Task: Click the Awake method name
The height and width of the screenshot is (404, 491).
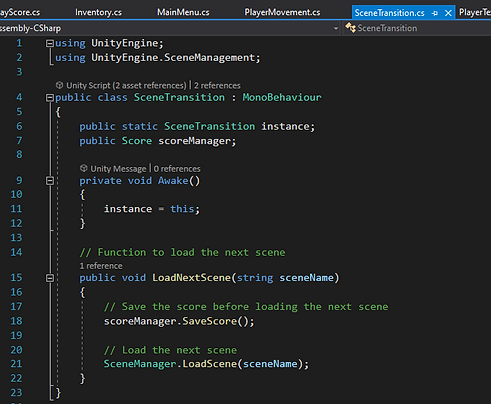Action: pos(173,181)
